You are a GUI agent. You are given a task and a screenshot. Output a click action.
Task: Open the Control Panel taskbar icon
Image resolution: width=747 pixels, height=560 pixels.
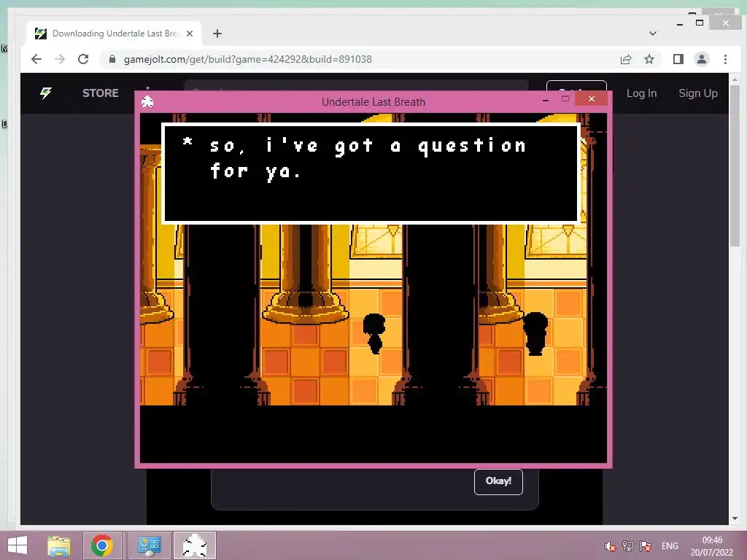tap(149, 545)
